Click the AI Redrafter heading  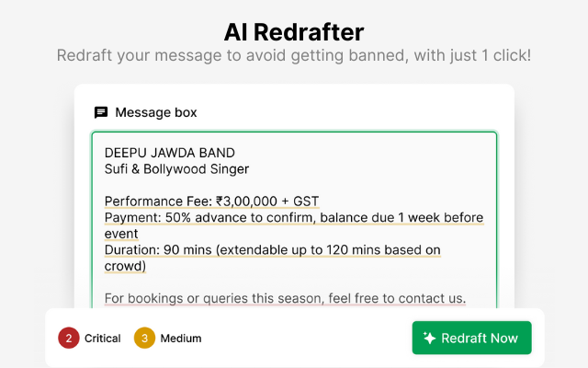(294, 31)
